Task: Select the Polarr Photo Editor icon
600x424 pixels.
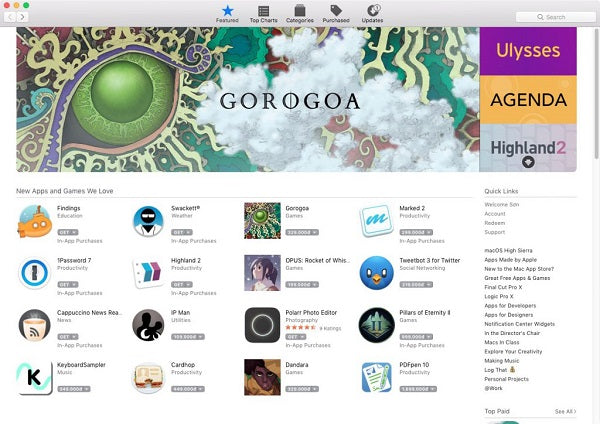Action: (x=262, y=325)
